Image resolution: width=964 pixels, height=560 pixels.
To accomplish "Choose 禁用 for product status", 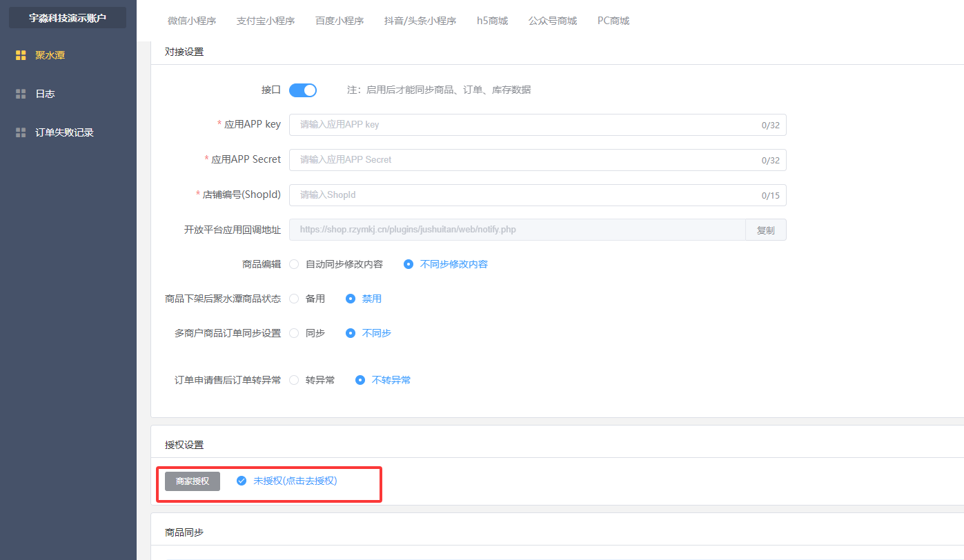I will coord(364,299).
